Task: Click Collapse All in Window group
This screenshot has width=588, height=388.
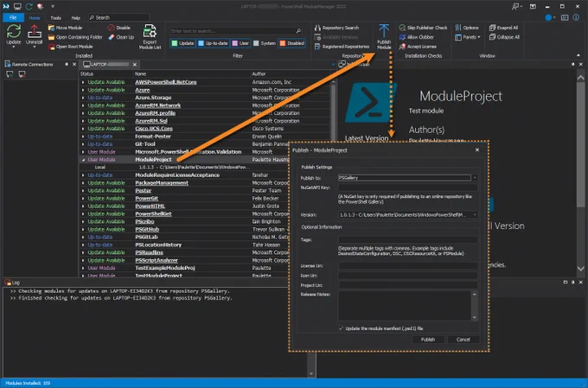Action: (x=504, y=37)
